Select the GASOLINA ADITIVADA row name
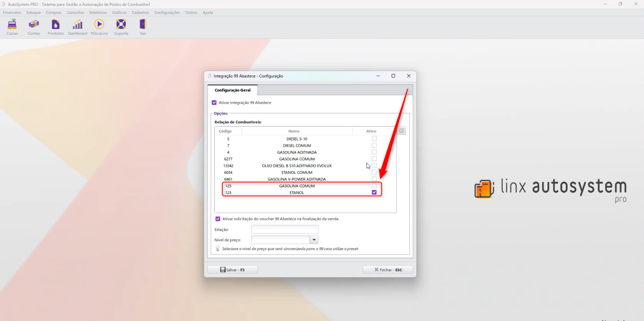The width and height of the screenshot is (644, 321). [297, 152]
